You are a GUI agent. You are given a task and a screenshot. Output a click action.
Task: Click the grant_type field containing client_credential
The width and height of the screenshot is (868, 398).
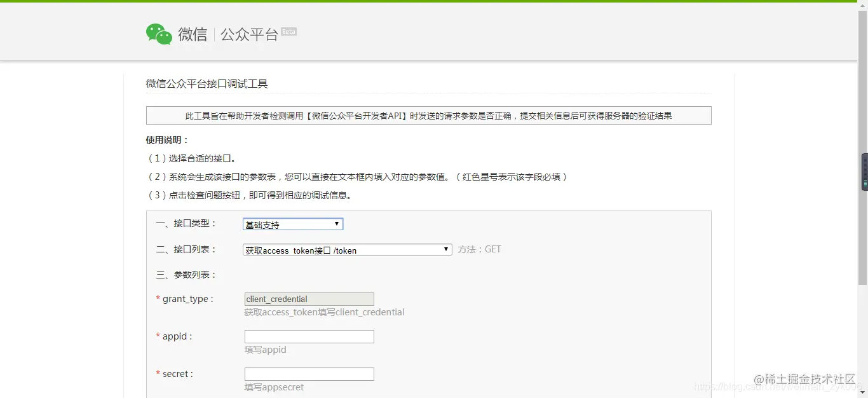click(x=309, y=299)
